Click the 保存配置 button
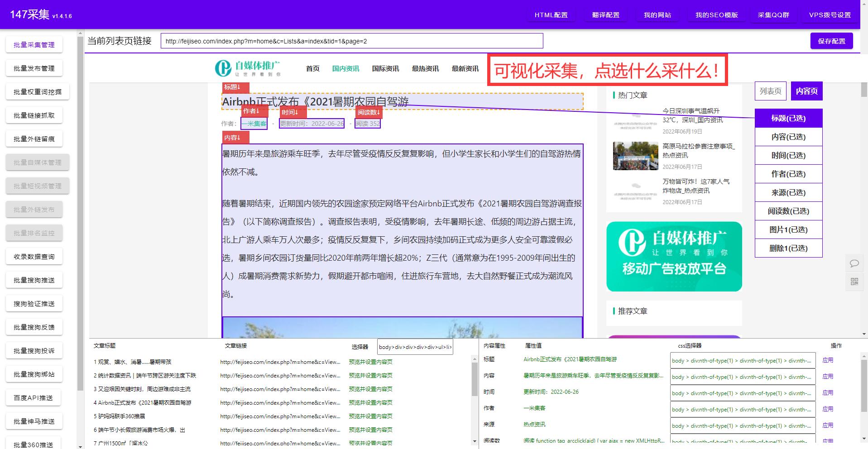This screenshot has width=868, height=449. (x=831, y=41)
